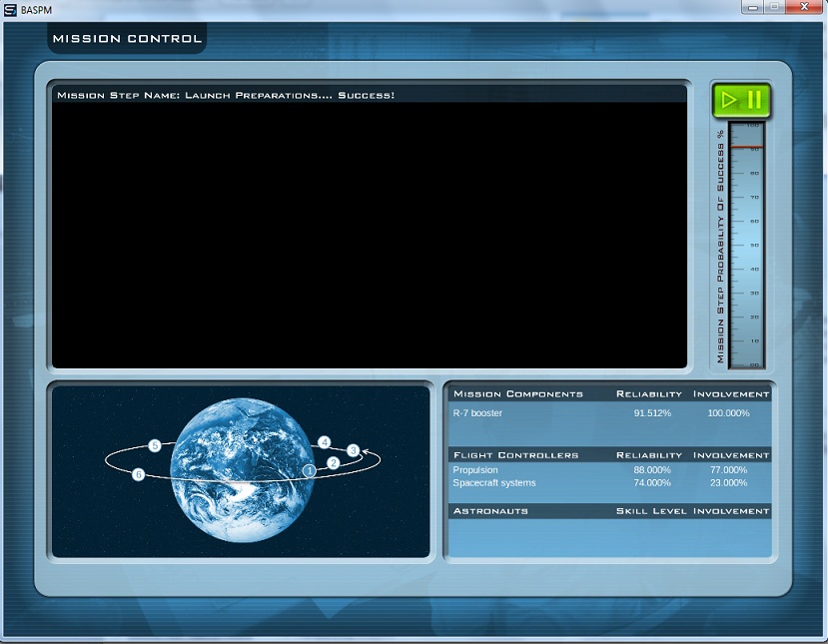Maximize the BASPM window
Screen dimensions: 828x644
(775, 7)
